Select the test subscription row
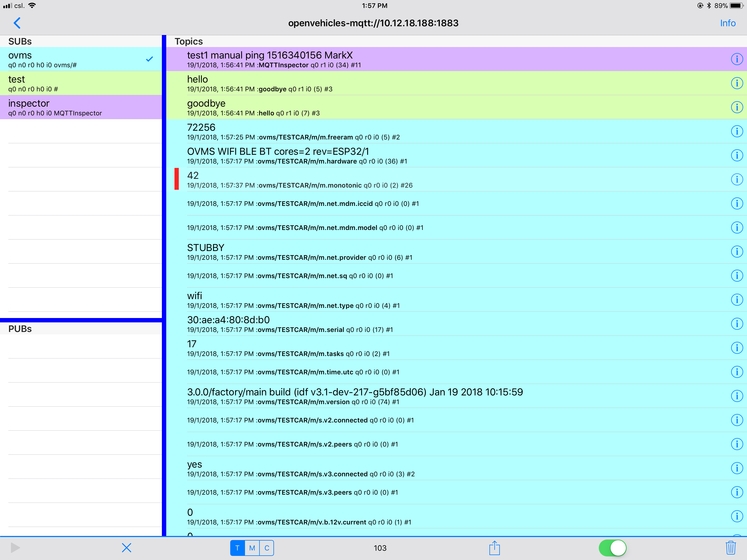 [81, 83]
